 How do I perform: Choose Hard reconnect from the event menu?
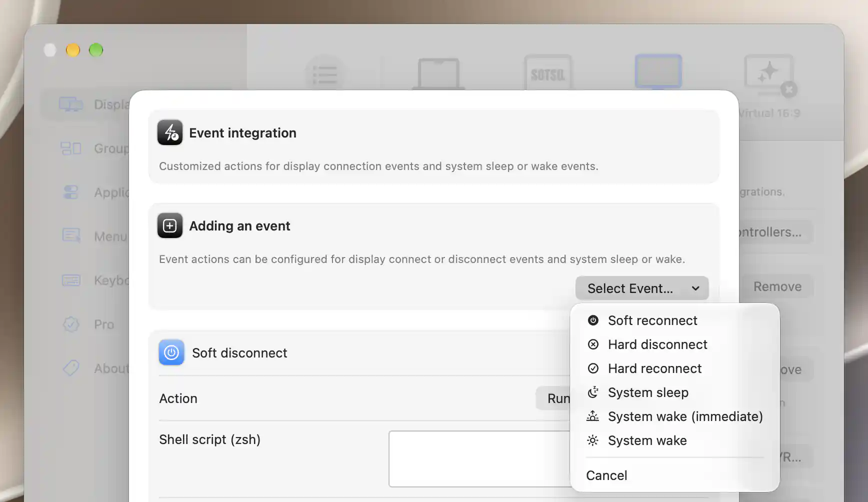tap(674, 368)
